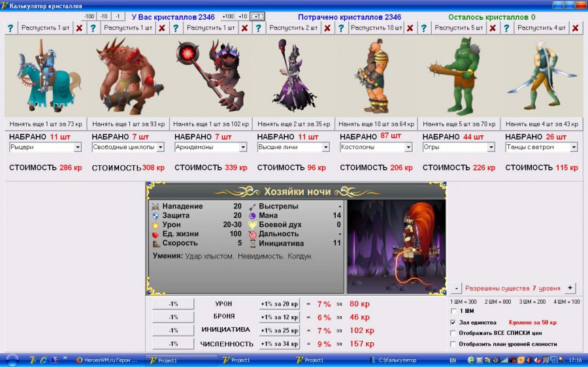The height and width of the screenshot is (367, 588).
Task: Lower allowed creature level with minus button
Action: pyautogui.click(x=456, y=288)
